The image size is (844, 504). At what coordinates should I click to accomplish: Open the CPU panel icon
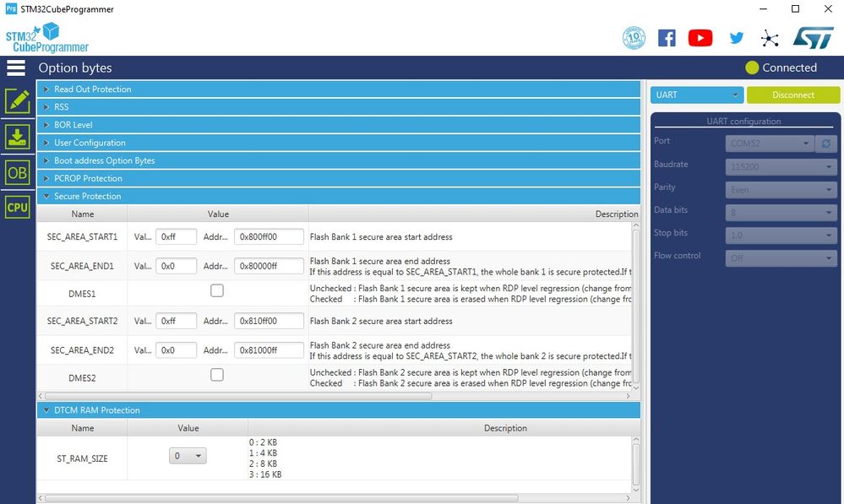point(17,207)
